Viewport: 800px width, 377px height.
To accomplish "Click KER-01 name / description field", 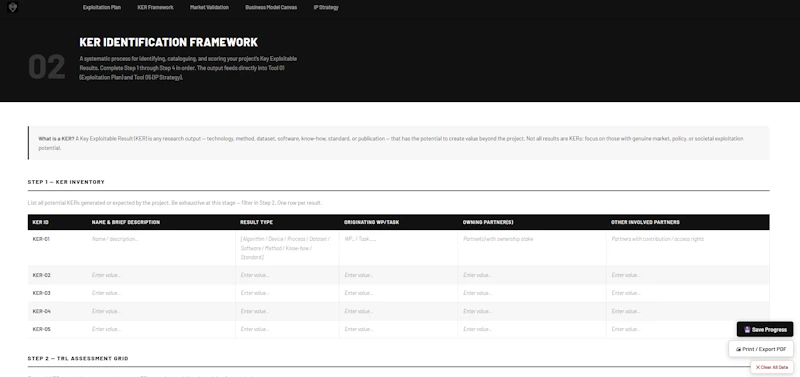I will (x=161, y=248).
